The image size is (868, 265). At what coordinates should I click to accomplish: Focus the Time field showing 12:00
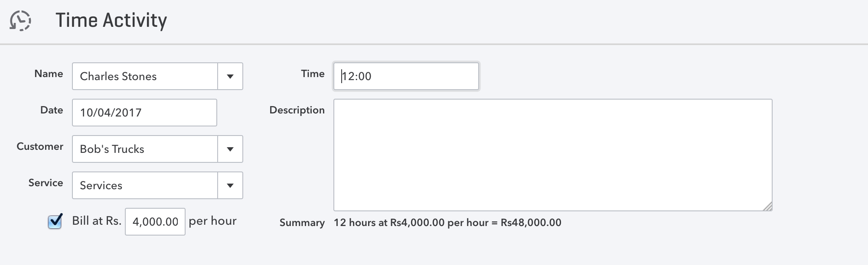406,76
